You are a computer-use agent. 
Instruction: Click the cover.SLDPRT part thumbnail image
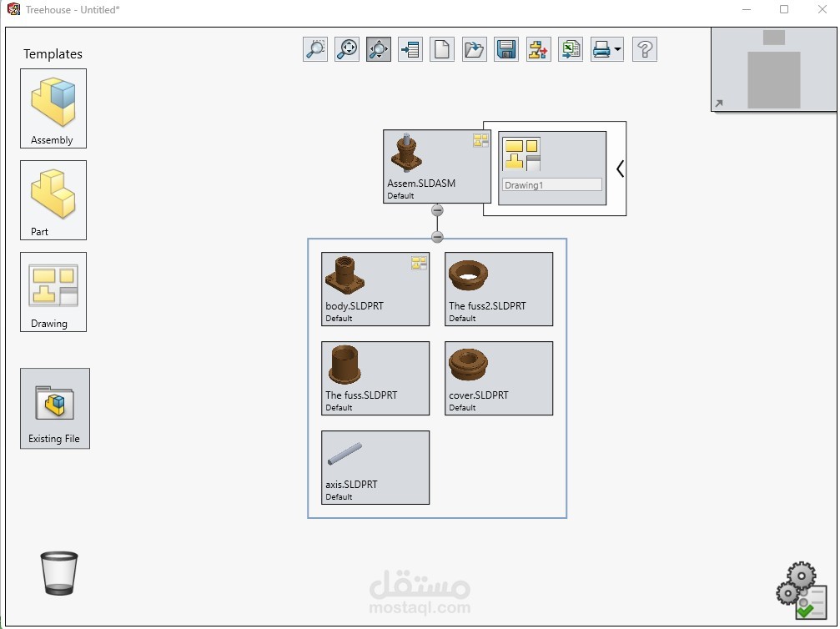(468, 365)
